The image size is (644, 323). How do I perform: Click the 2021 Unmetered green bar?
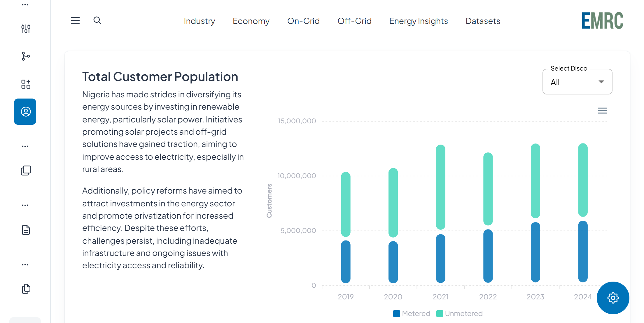pyautogui.click(x=440, y=187)
